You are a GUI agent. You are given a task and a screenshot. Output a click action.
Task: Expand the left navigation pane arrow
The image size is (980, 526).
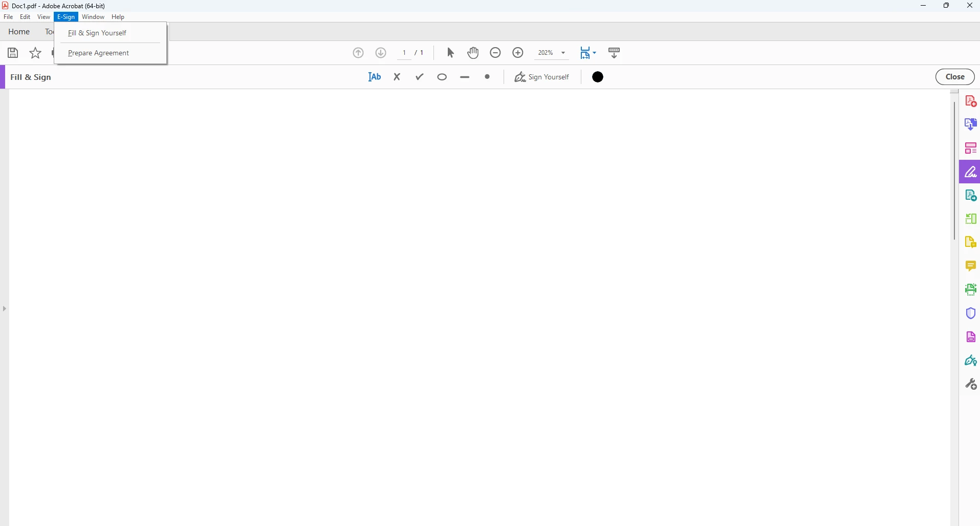click(x=4, y=308)
